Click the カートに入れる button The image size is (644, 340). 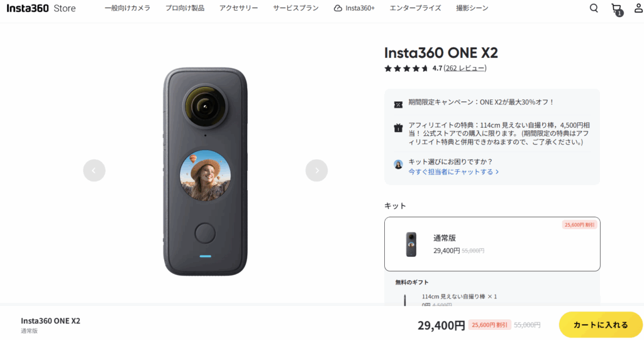point(601,325)
